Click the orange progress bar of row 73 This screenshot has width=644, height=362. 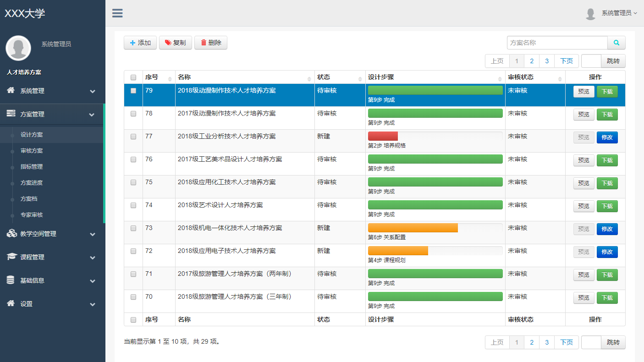[x=413, y=228]
